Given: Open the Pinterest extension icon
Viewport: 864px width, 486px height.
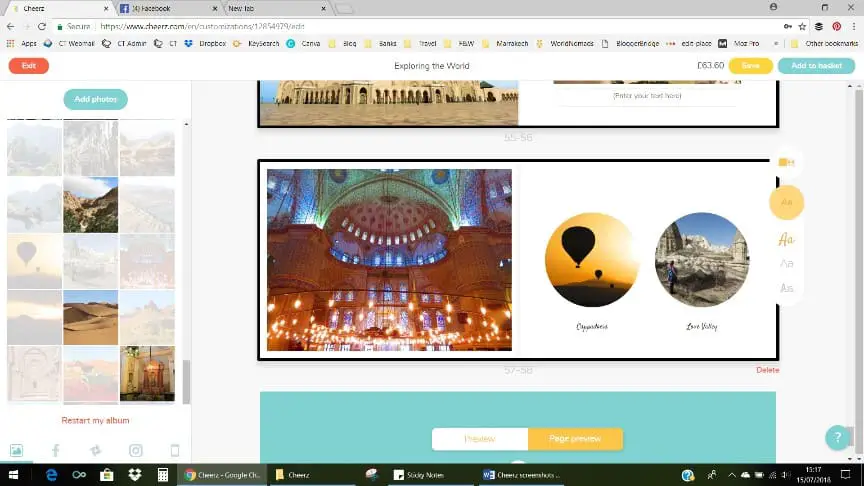Looking at the screenshot, I should pyautogui.click(x=836, y=26).
